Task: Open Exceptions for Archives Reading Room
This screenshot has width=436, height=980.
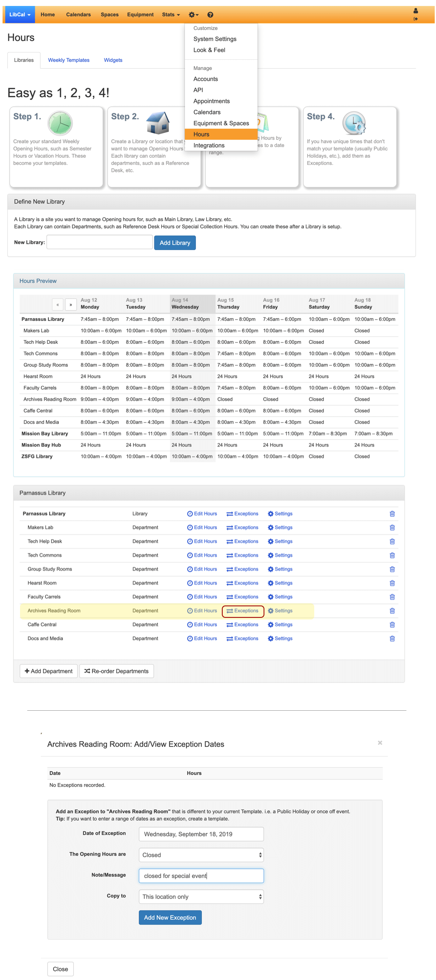Action: click(243, 611)
